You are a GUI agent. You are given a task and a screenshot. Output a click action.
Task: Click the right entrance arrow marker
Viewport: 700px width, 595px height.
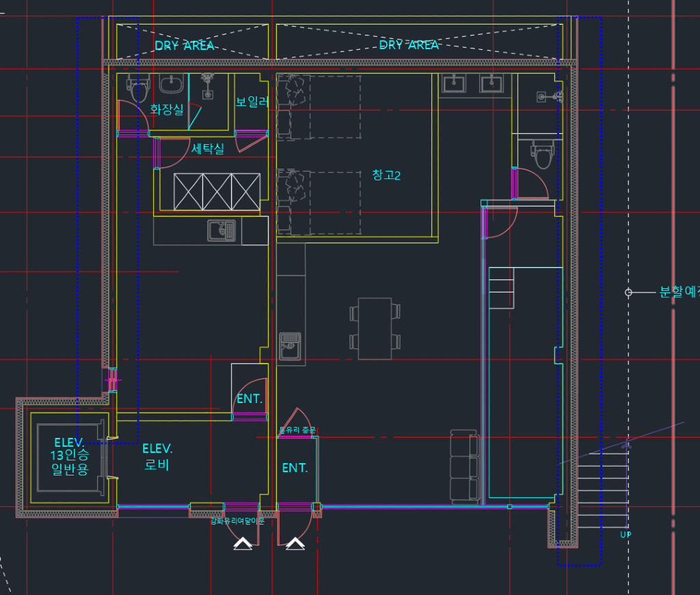(295, 543)
